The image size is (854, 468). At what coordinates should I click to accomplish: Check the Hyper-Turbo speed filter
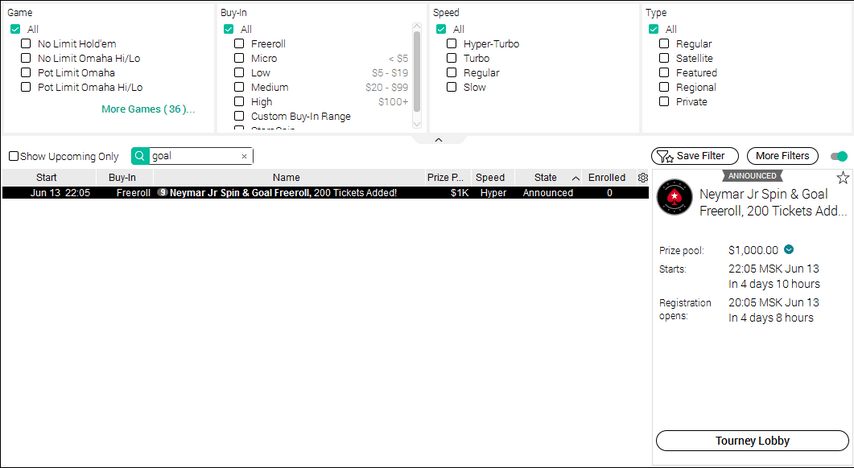point(452,44)
